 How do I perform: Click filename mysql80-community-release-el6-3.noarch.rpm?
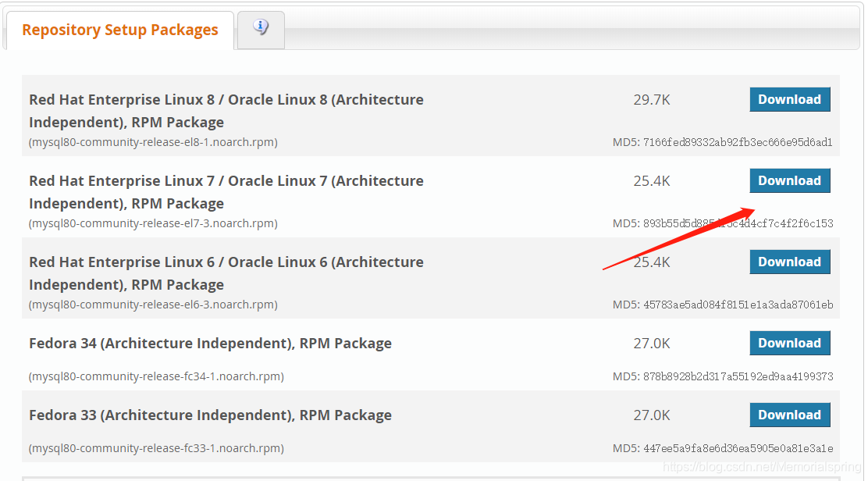click(x=153, y=305)
